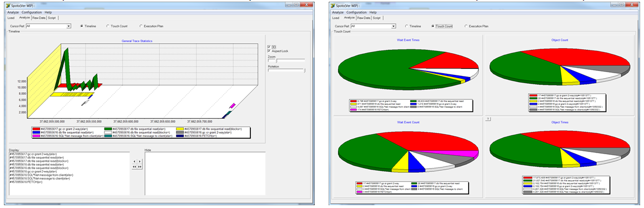The height and width of the screenshot is (208, 644).
Task: Click the double right arrow button to move all items
Action: [140, 166]
